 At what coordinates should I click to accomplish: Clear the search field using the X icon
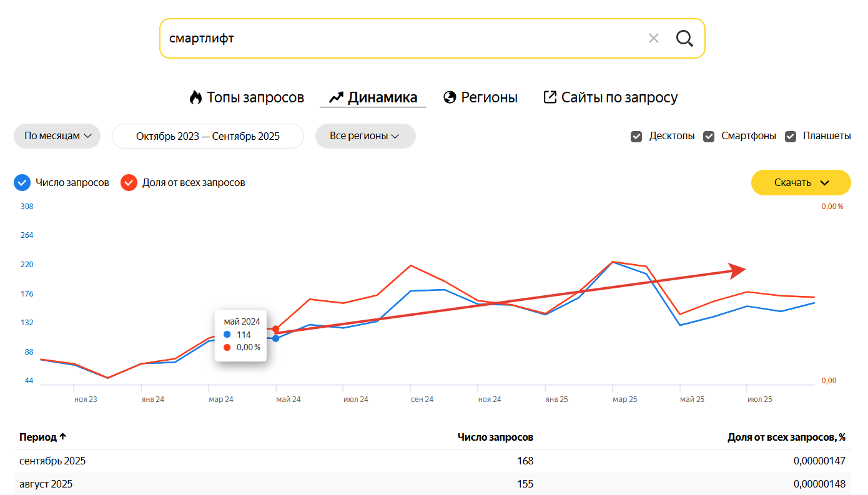(653, 37)
